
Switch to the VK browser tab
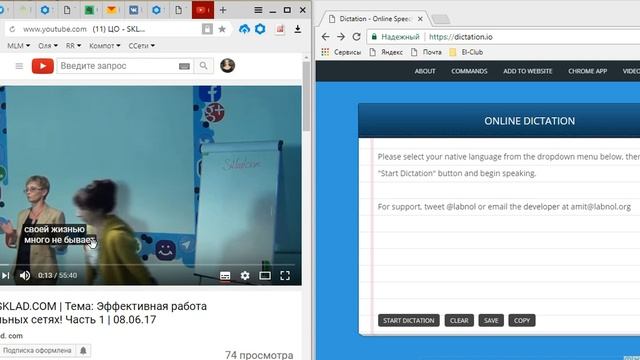(x=133, y=10)
